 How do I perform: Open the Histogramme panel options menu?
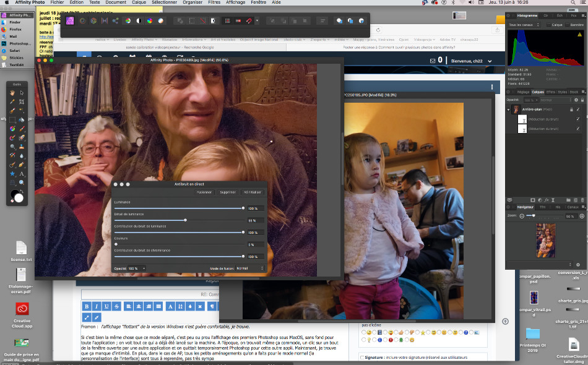point(583,15)
